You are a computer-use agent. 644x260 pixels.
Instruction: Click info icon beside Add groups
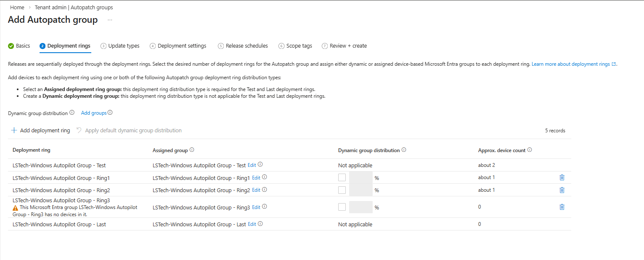[110, 113]
